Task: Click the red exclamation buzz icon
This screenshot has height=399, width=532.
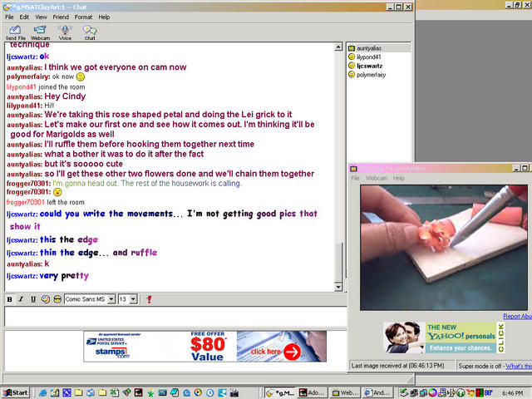Action: pos(149,299)
